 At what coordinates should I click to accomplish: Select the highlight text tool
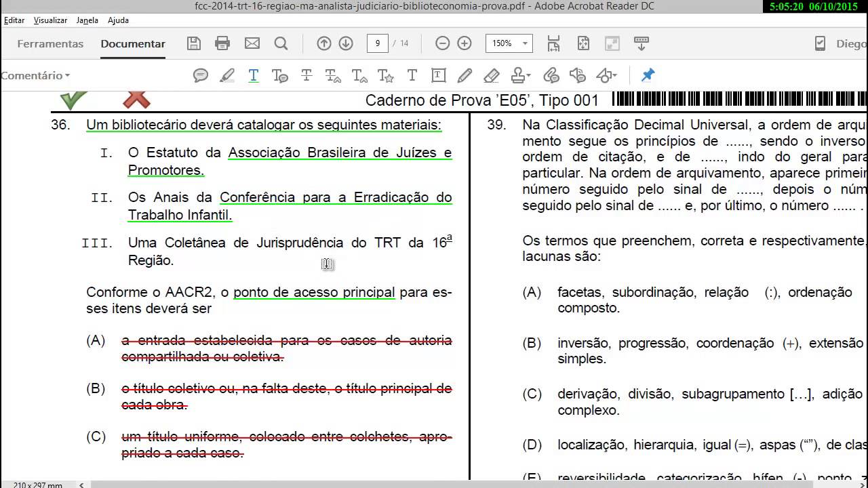pos(227,75)
